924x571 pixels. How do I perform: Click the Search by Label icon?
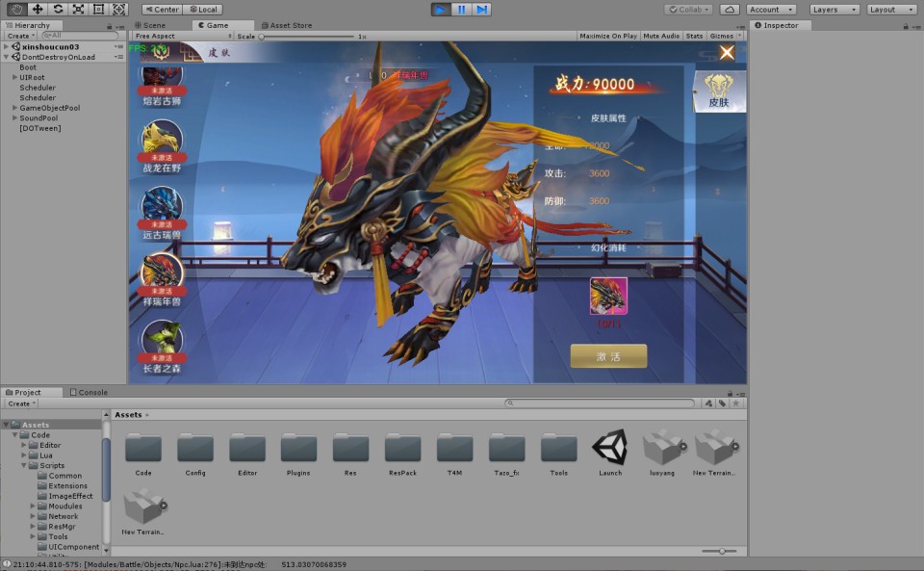click(723, 403)
